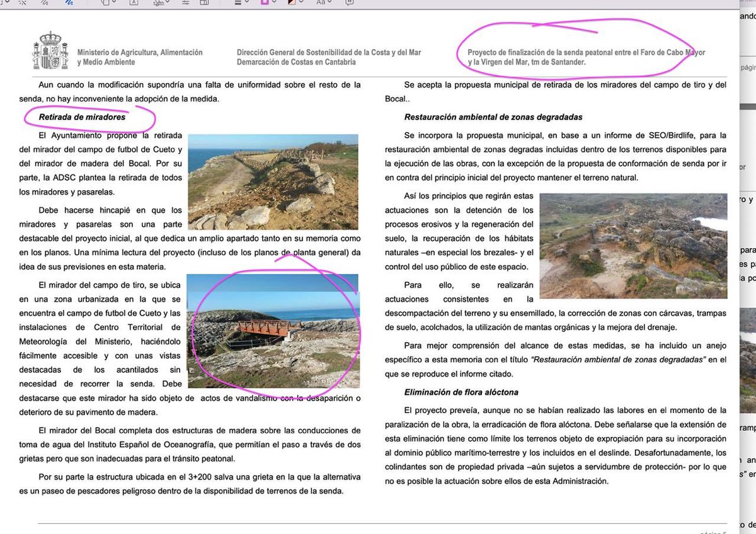This screenshot has height=534, width=756.
Task: Select the Instant Alpha wand tool
Action: coord(22,3)
